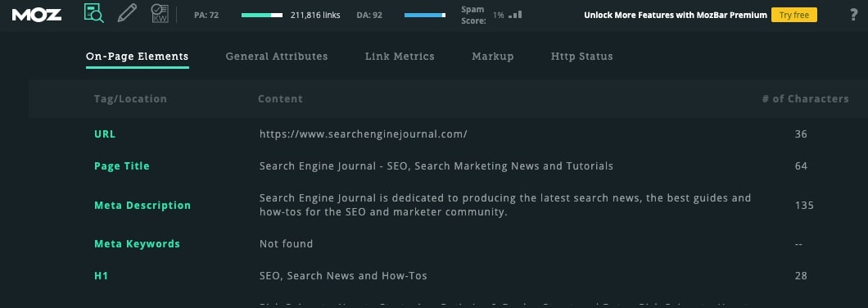Screen dimensions: 868x308
Task: Click the Domain Authority blue progress bar
Action: [425, 15]
